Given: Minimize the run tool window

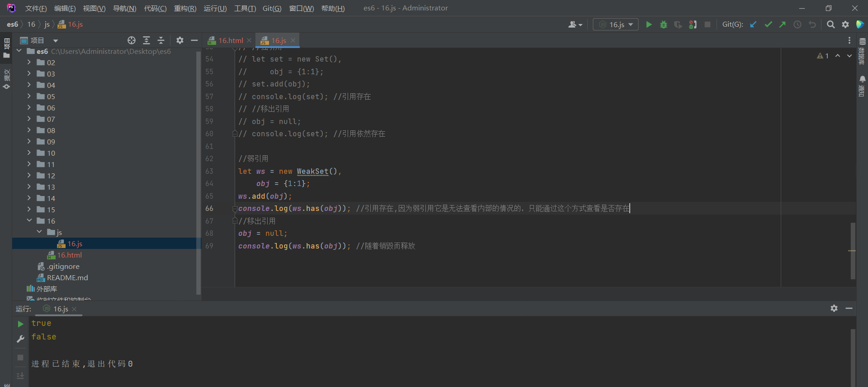Looking at the screenshot, I should [849, 308].
